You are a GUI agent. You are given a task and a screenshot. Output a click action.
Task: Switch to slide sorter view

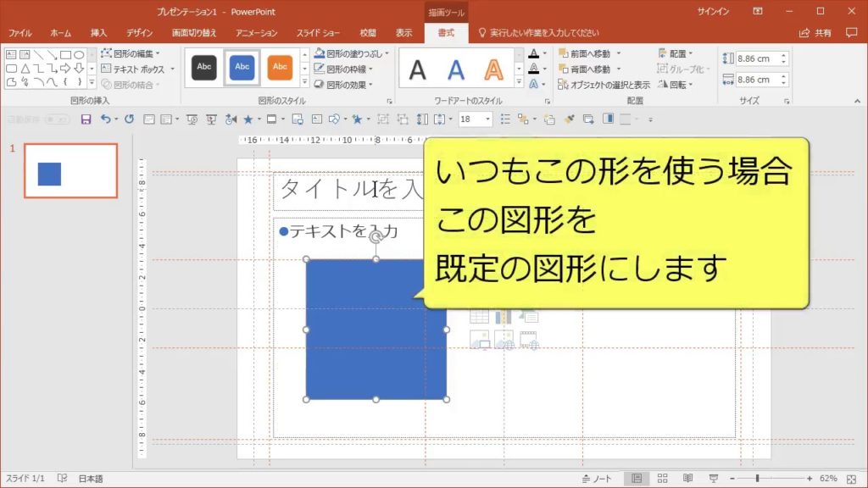point(662,477)
